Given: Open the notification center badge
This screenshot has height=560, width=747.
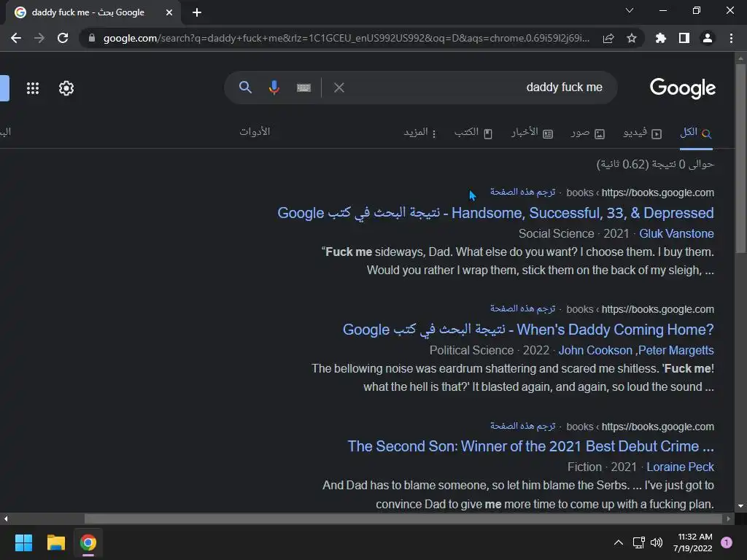Looking at the screenshot, I should 727,542.
